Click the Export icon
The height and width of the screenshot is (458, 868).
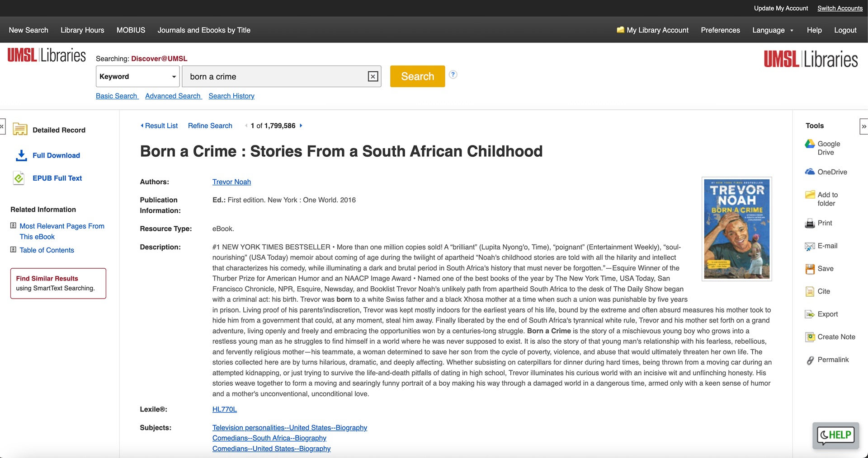(x=810, y=314)
